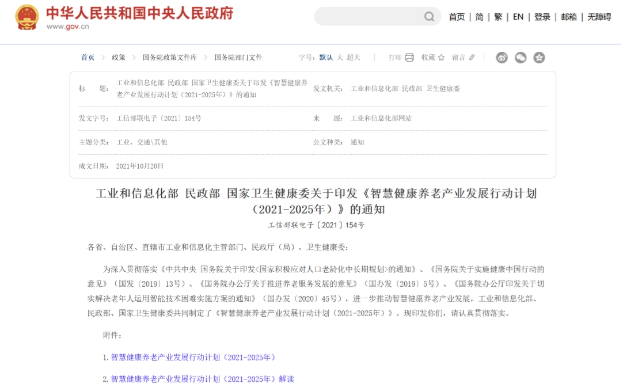The image size is (622, 387).
Task: Click the search magnifier icon
Action: point(429,17)
